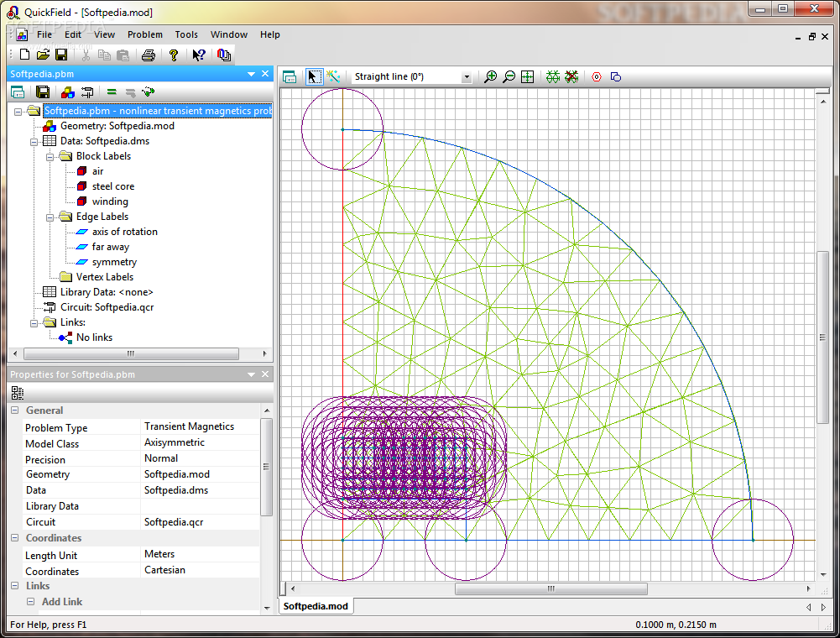Click the Print icon

click(149, 55)
